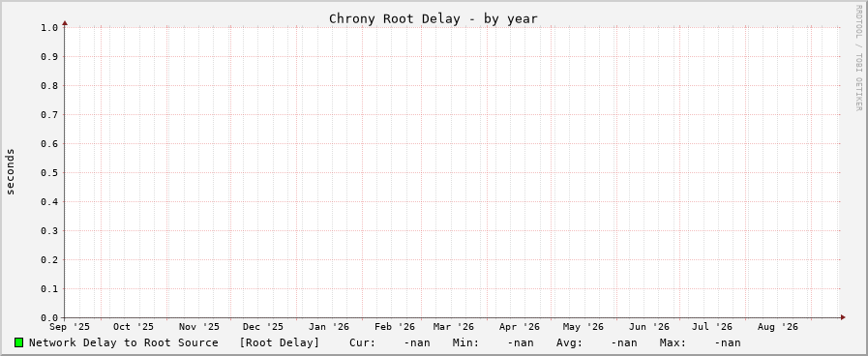This screenshot has height=356, width=868.
Task: Click the '[Root Delay]' legend label
Action: point(279,342)
